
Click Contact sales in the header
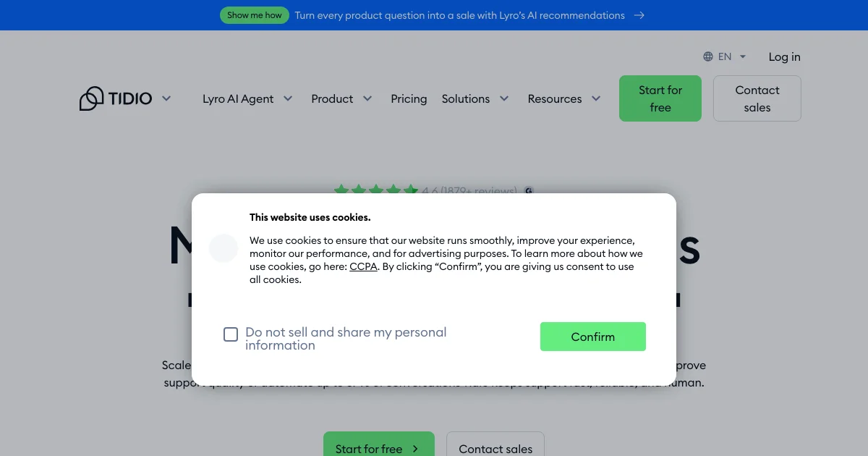click(x=757, y=98)
